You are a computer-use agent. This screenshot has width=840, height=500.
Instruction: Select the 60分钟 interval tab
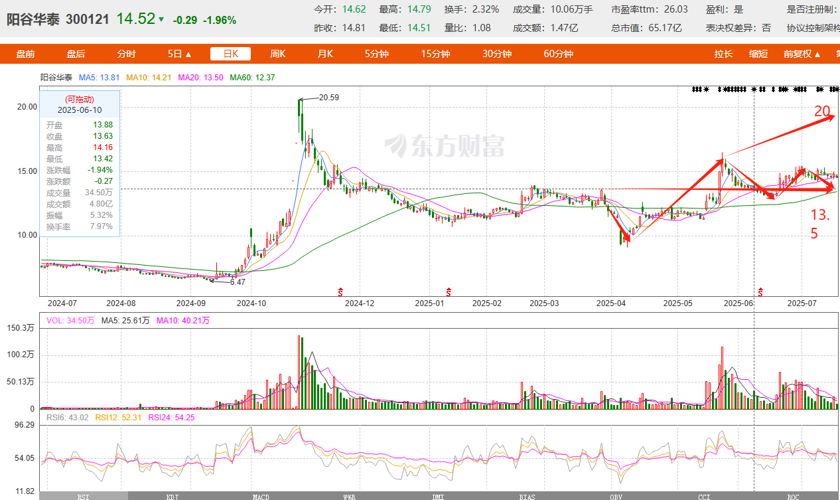tap(558, 54)
